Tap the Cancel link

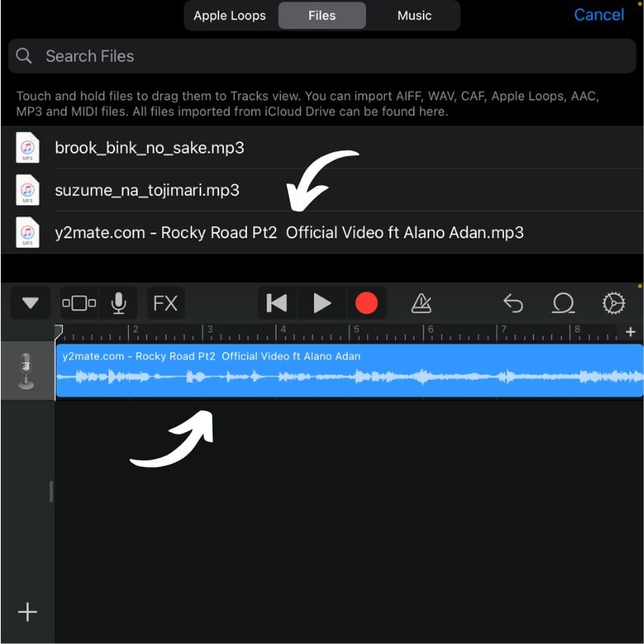[599, 14]
